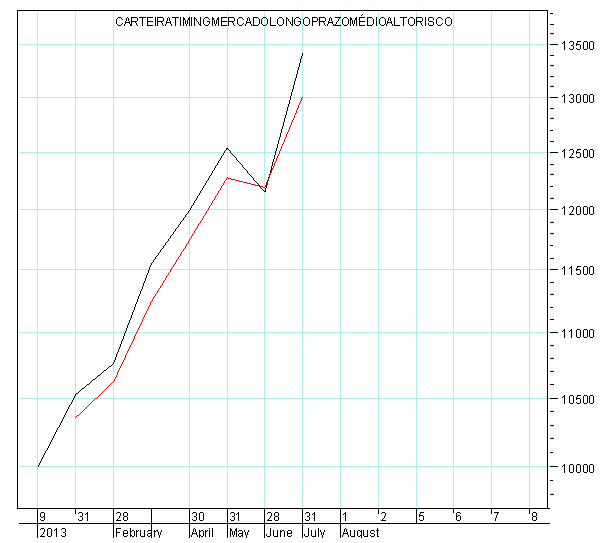Screen dimensions: 602x543
Task: Click the April month label
Action: click(x=202, y=533)
